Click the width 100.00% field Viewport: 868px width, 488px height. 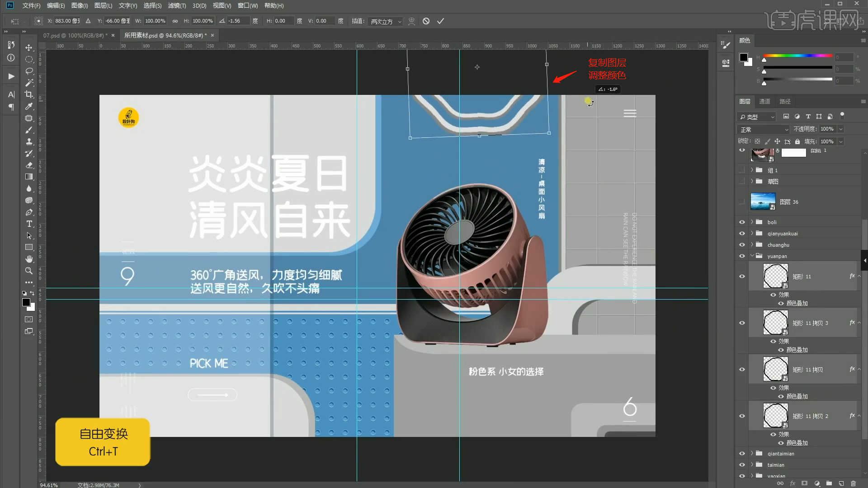tap(155, 21)
